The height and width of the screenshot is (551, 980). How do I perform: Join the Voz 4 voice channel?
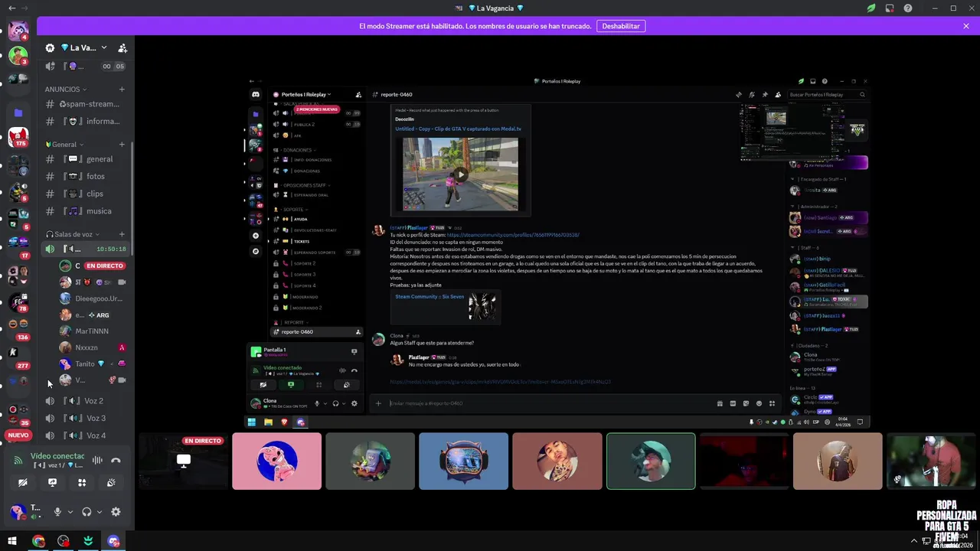[84, 435]
